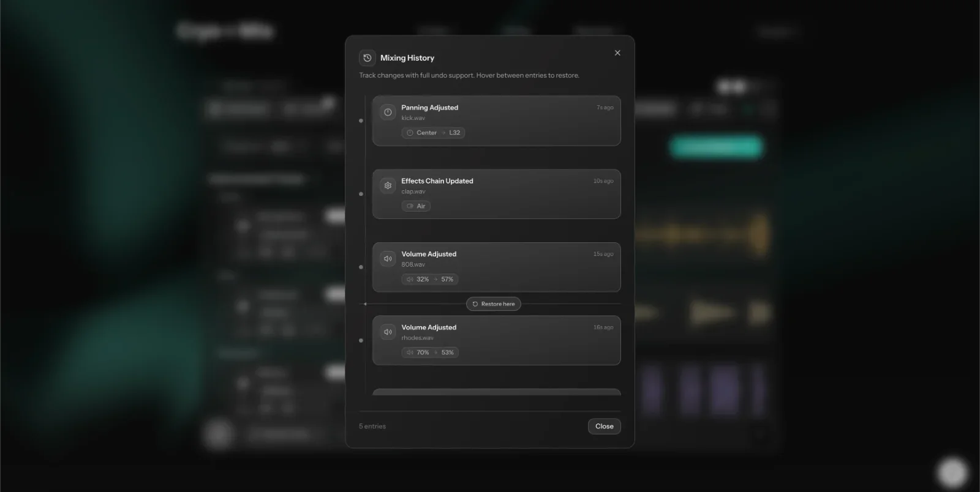The image size is (980, 492).
Task: Open the Panning Adjusted history entry title
Action: (429, 108)
